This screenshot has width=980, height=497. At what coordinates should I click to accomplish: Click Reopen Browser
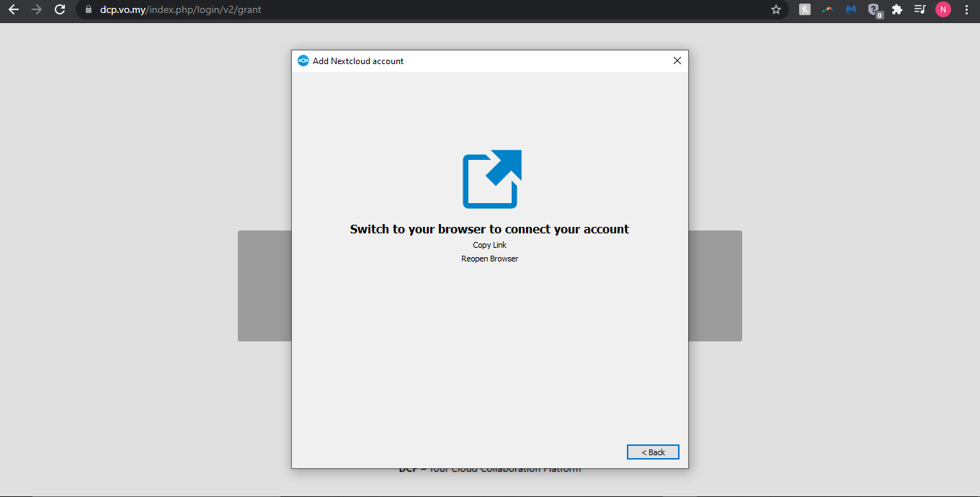[490, 259]
